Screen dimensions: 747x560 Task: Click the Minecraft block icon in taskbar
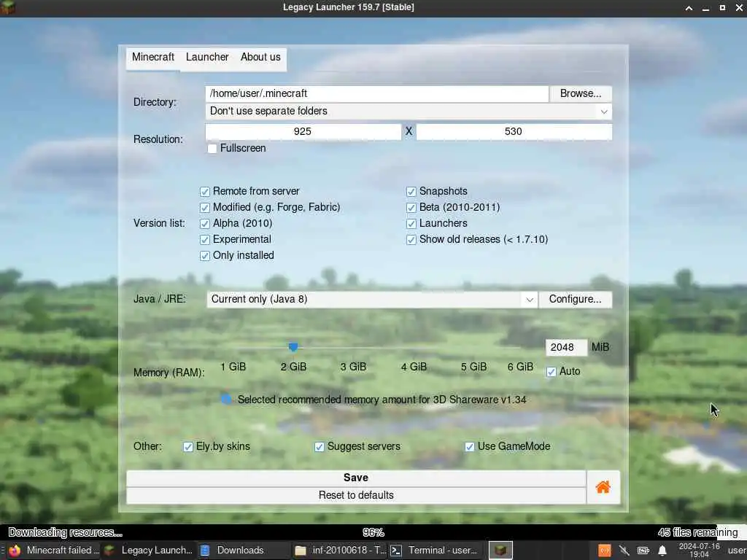[x=500, y=551]
